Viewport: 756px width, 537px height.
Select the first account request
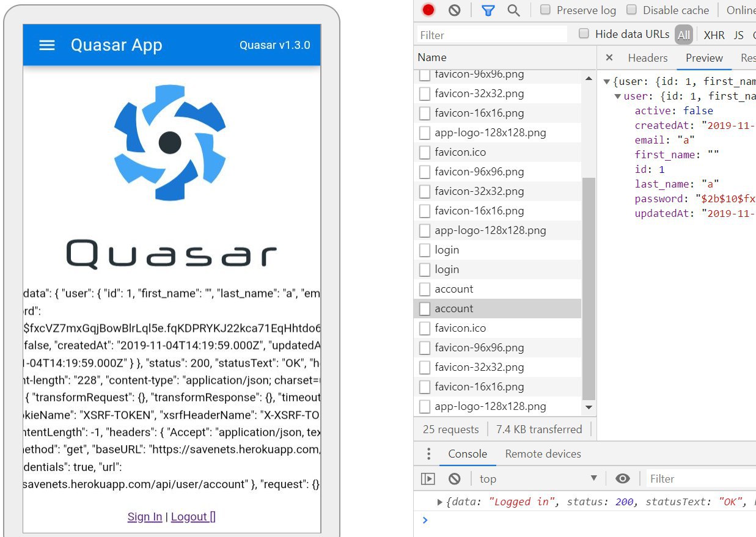pos(497,289)
